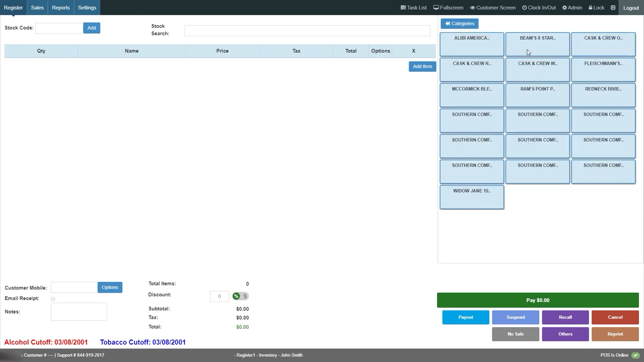Screen dimensions: 644x362
Task: Select the RAM'S POINT P.. product
Action: [538, 96]
